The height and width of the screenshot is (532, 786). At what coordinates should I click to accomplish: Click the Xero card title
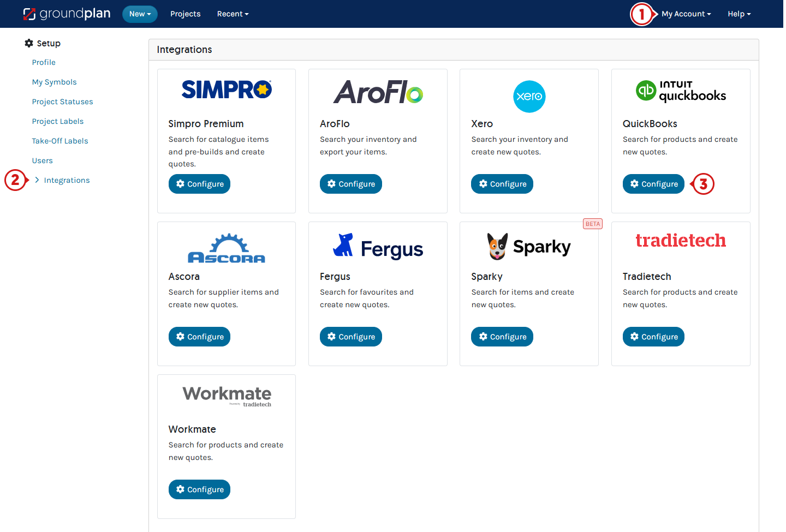click(x=482, y=124)
